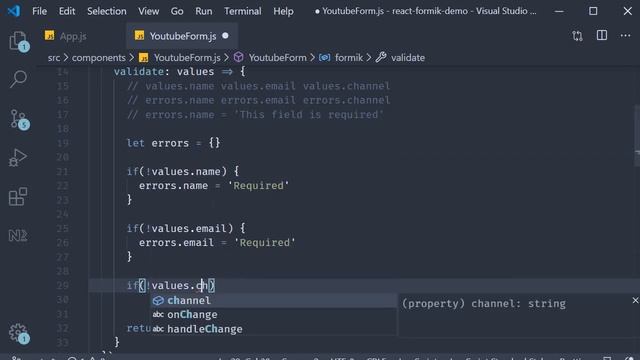Open the Manage gear settings

click(18, 333)
